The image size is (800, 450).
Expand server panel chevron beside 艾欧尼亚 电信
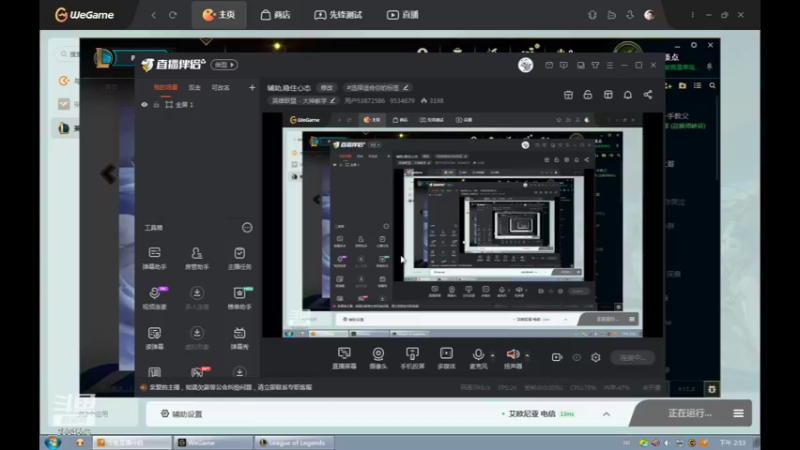[x=606, y=414]
